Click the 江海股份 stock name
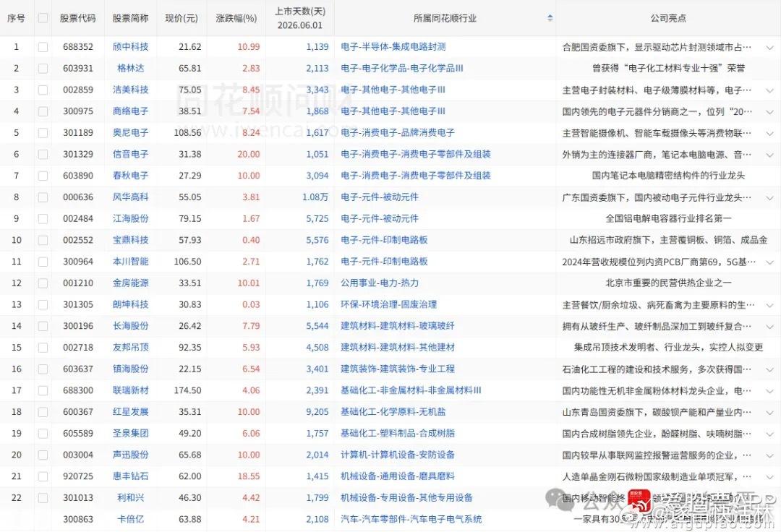 pyautogui.click(x=130, y=218)
